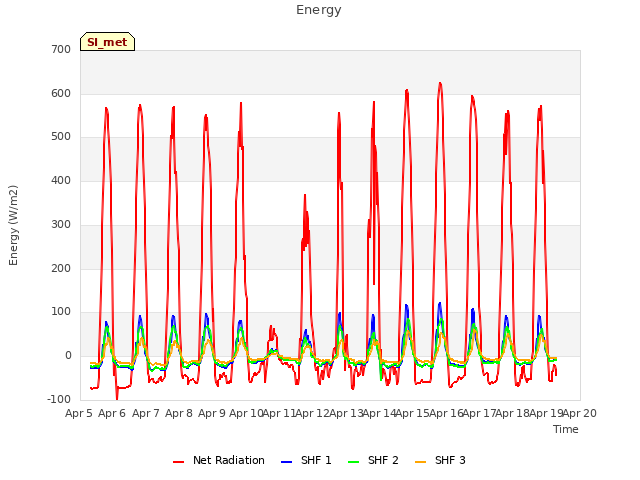Click the Apr 8 tick label
The image size is (640, 480).
179,413
